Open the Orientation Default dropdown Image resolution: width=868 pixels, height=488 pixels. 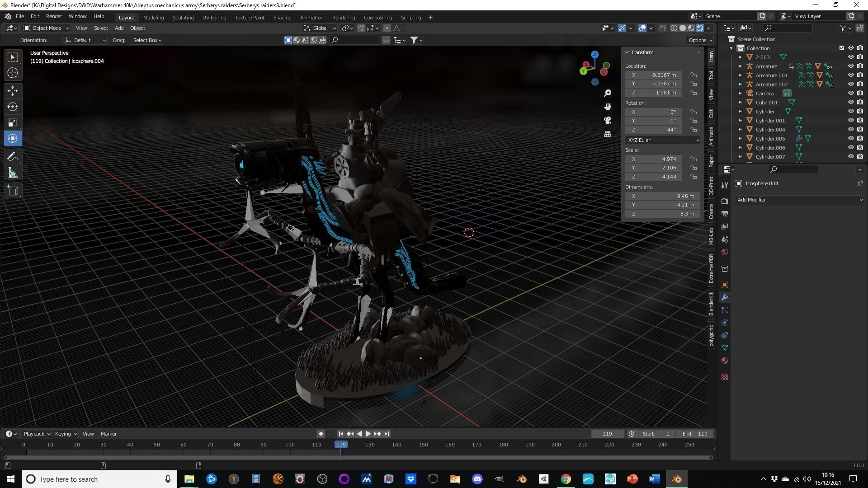[x=85, y=40]
